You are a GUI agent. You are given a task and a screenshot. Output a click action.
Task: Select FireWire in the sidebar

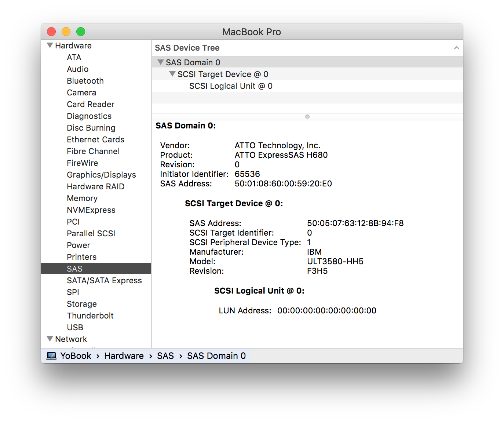pyautogui.click(x=83, y=163)
